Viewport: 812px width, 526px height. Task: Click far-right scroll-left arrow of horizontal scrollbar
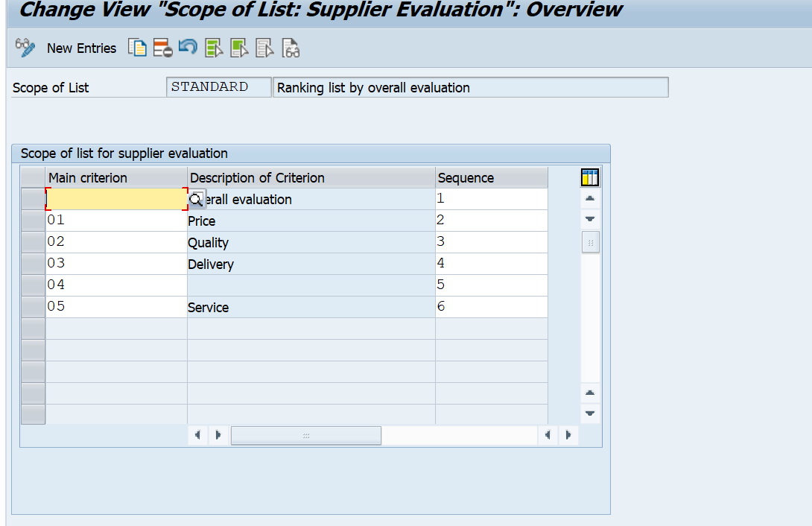point(548,435)
